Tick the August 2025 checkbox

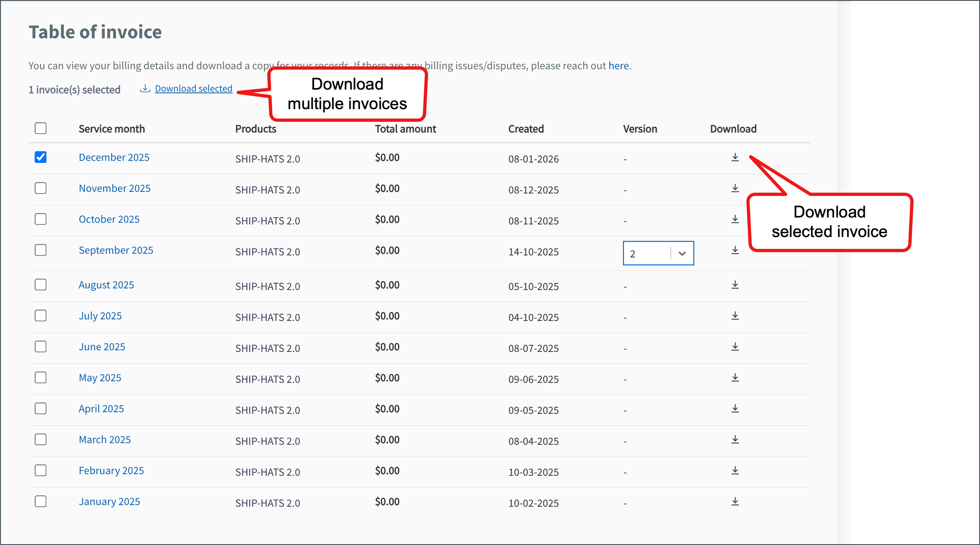click(41, 285)
